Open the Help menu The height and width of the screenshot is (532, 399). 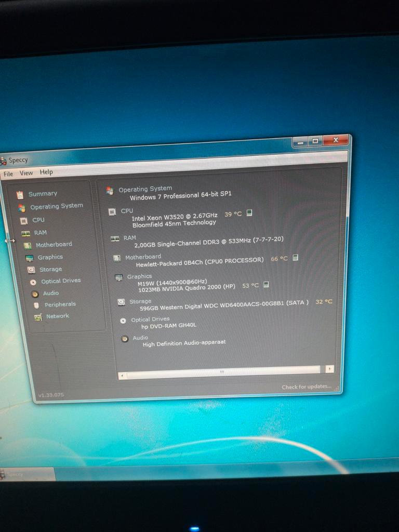pos(46,172)
